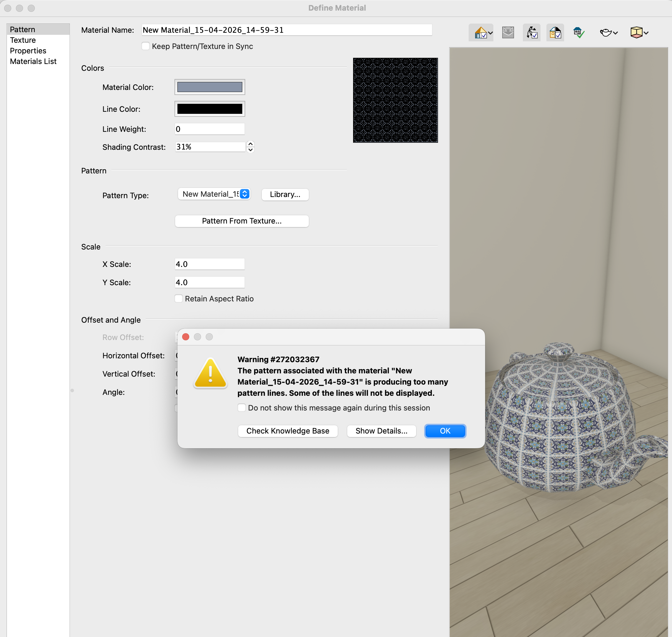Tick 'Do not show this message again'
Viewport: 672px width, 637px height.
point(242,408)
